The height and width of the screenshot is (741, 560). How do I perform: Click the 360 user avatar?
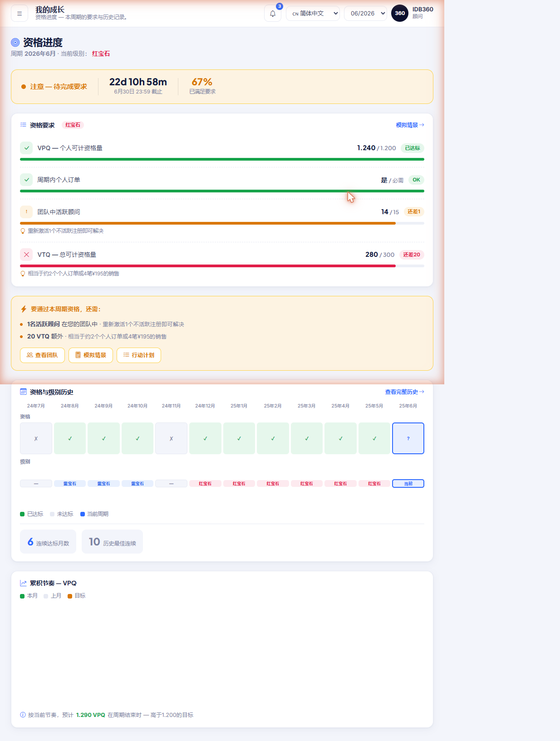pos(400,13)
